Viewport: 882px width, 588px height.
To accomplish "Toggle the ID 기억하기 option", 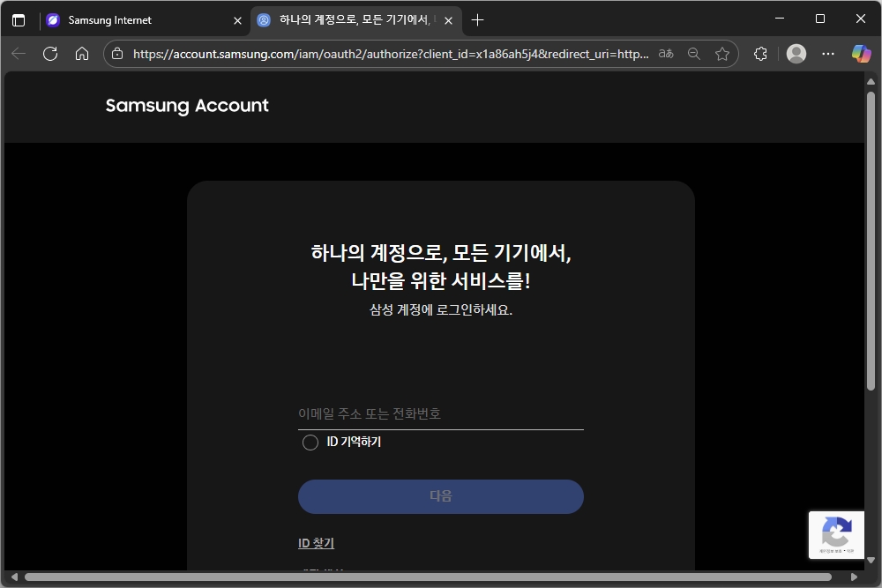I will pyautogui.click(x=310, y=443).
